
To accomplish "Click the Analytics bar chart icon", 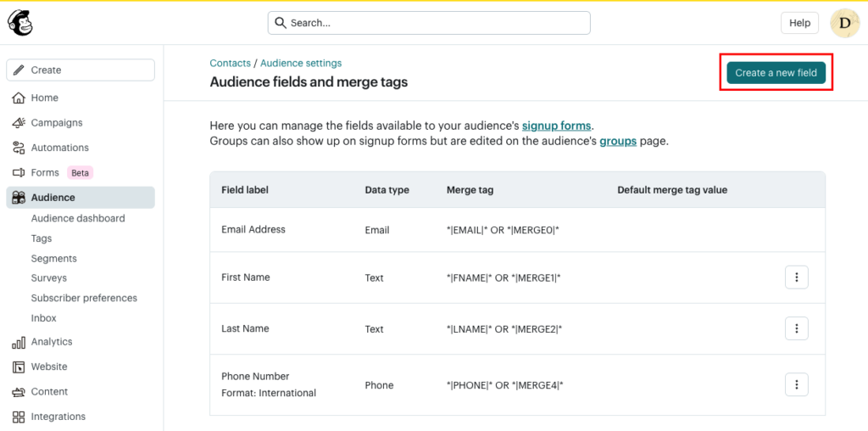I will click(x=19, y=342).
